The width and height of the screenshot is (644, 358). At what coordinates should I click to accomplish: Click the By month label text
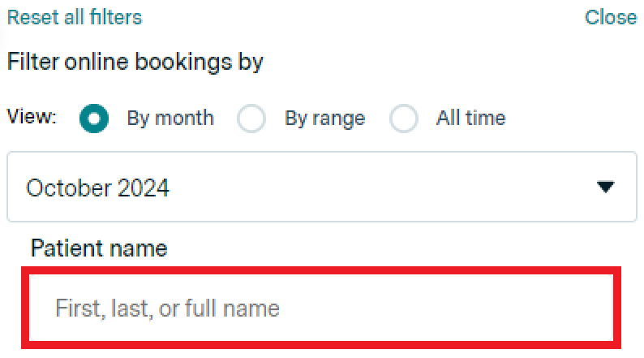170,119
